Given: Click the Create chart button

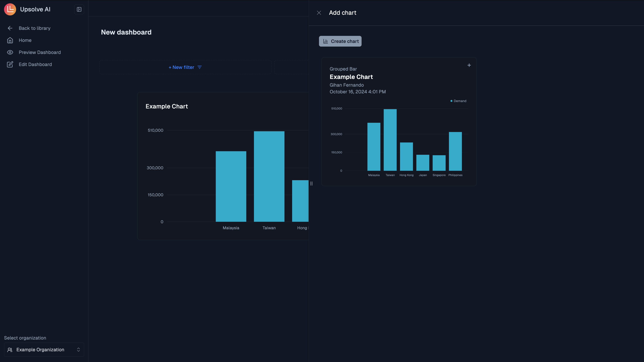Looking at the screenshot, I should coord(340,41).
